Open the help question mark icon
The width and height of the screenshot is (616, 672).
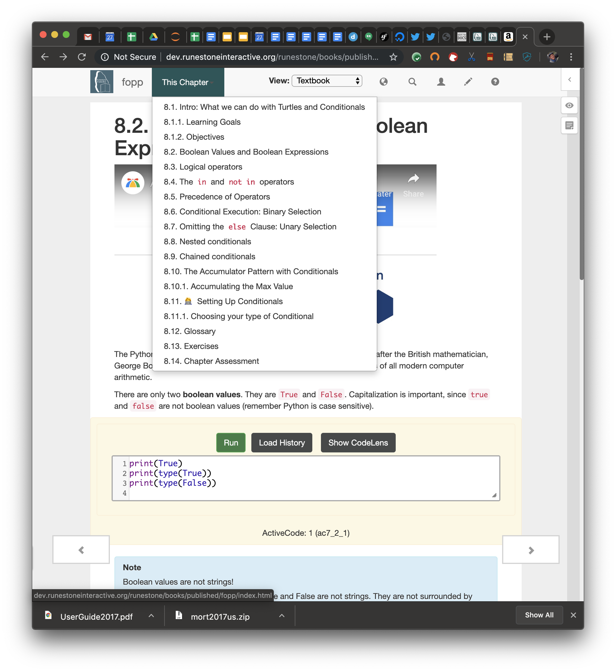(495, 82)
